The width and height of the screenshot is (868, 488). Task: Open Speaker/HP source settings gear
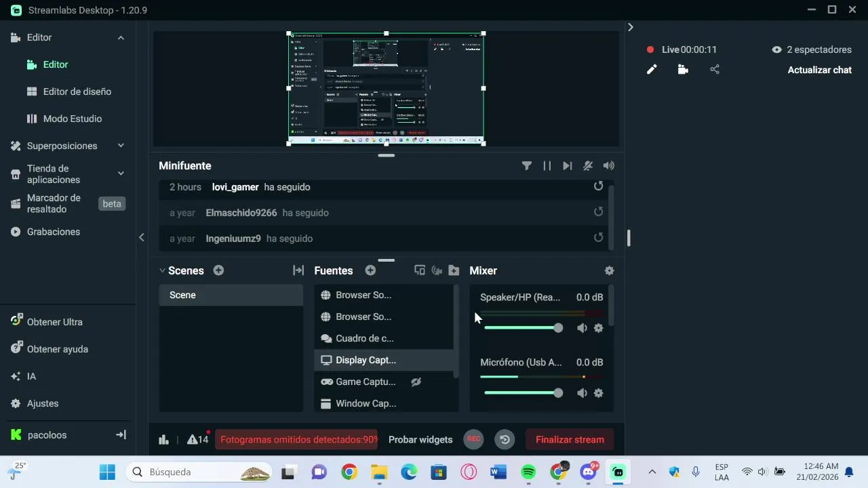[x=598, y=328]
